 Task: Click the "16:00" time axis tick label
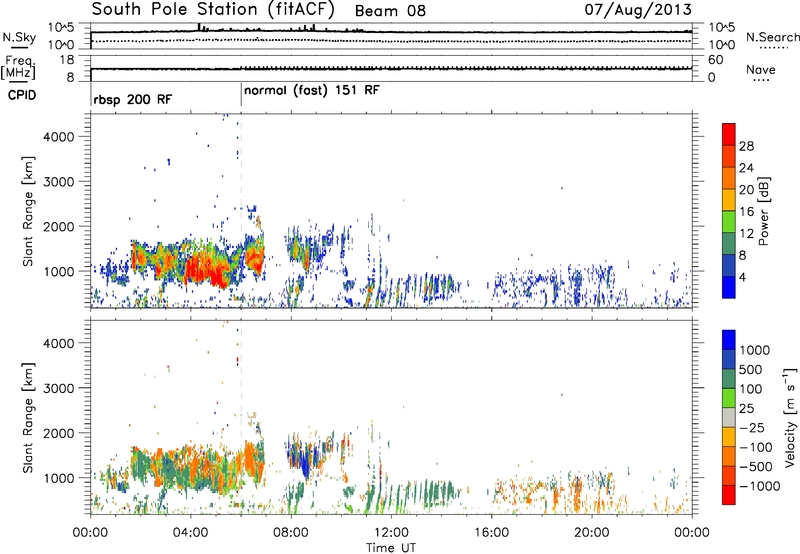click(491, 533)
